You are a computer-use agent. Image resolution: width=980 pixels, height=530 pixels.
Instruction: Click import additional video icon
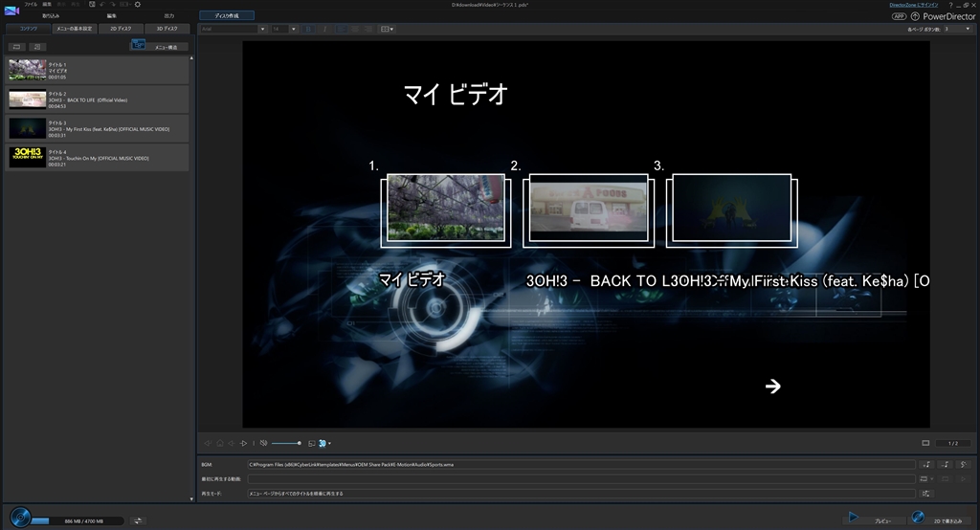click(x=17, y=47)
